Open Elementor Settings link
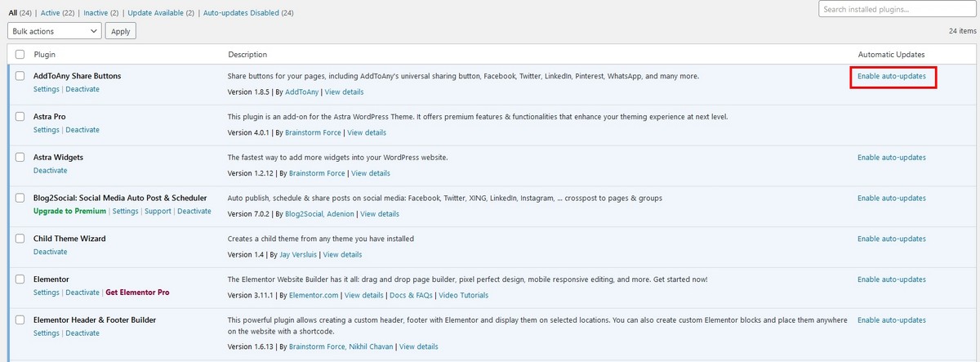This screenshot has height=362, width=980. (47, 293)
